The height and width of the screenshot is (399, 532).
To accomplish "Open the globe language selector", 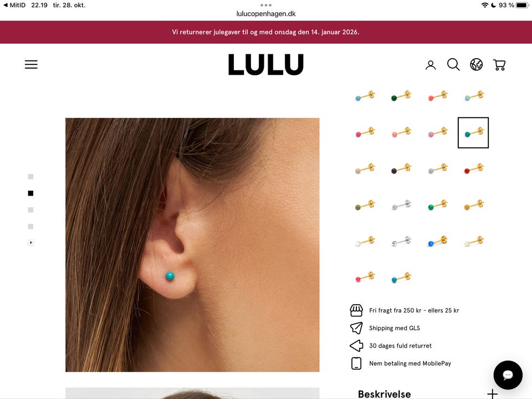I will pyautogui.click(x=477, y=64).
